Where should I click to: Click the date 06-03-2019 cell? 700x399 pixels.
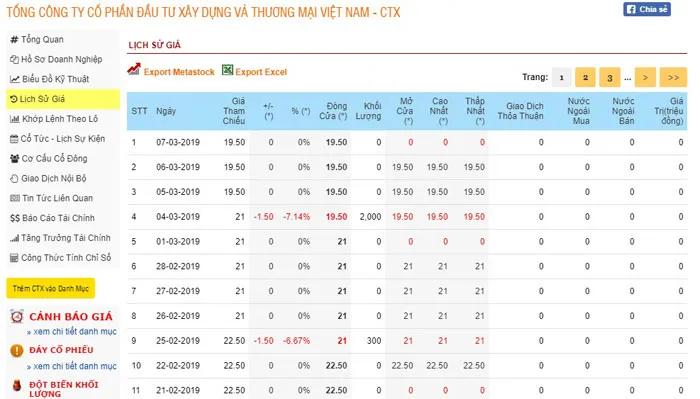pyautogui.click(x=178, y=167)
